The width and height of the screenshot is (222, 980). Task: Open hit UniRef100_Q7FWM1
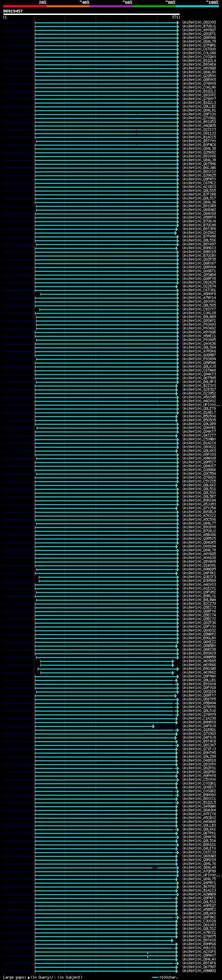[199, 45]
